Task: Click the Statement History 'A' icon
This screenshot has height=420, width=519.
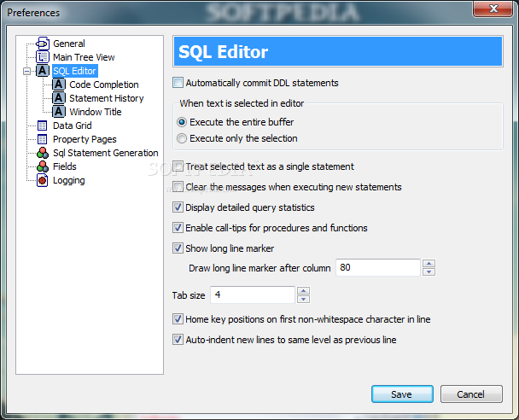Action: click(x=59, y=98)
